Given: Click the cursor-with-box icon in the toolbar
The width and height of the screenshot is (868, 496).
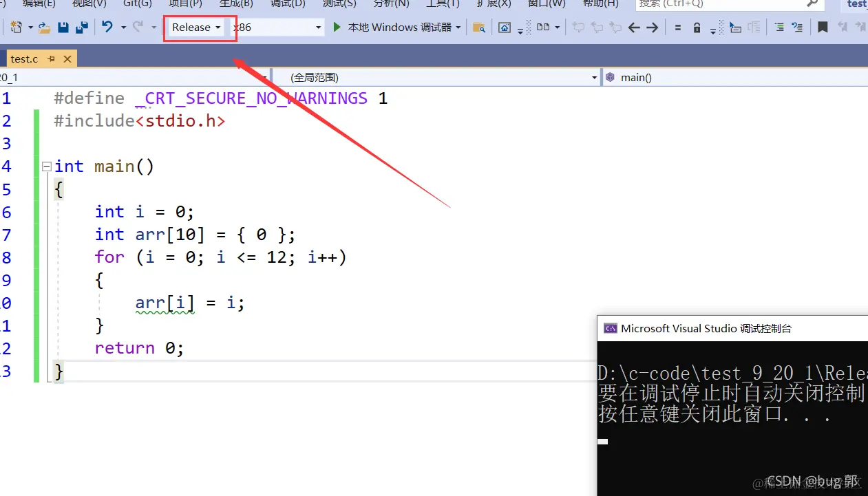Looking at the screenshot, I should coord(735,28).
